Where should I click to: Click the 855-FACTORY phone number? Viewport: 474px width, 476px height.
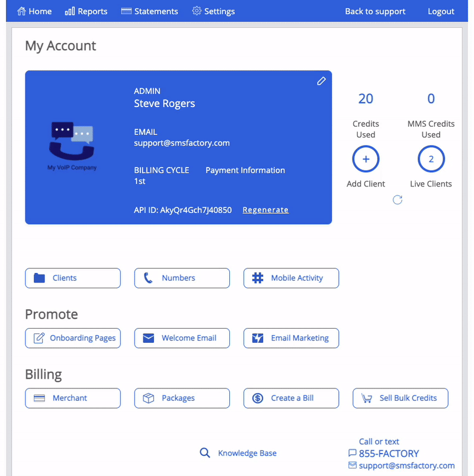(389, 454)
